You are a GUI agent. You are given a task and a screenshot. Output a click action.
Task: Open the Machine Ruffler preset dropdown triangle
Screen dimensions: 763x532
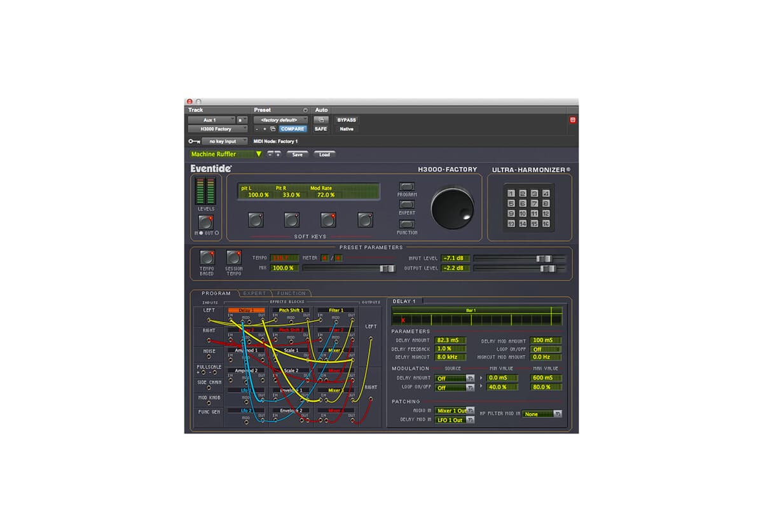(259, 154)
